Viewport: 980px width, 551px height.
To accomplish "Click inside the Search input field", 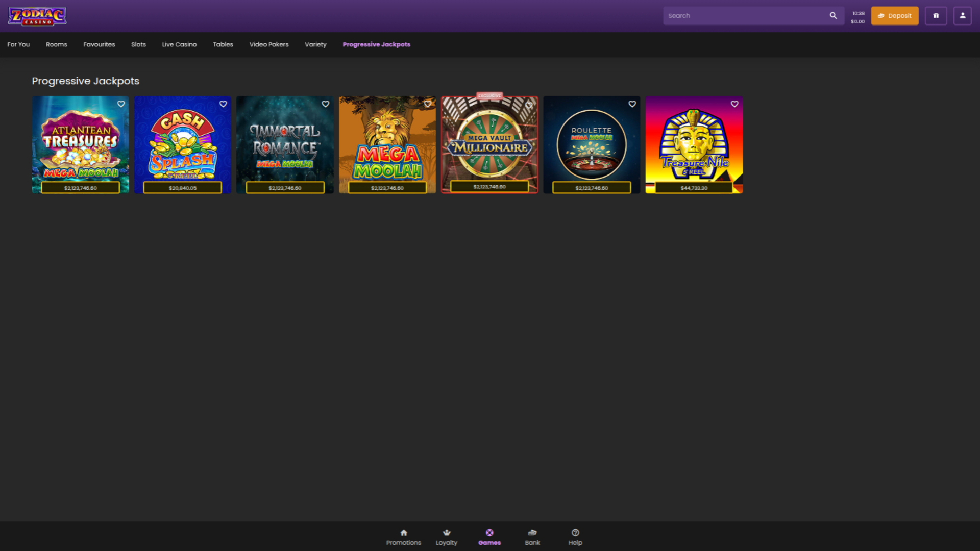I will [740, 15].
